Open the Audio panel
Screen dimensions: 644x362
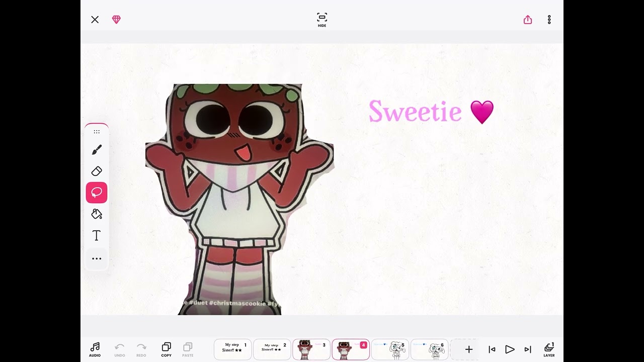tap(95, 349)
